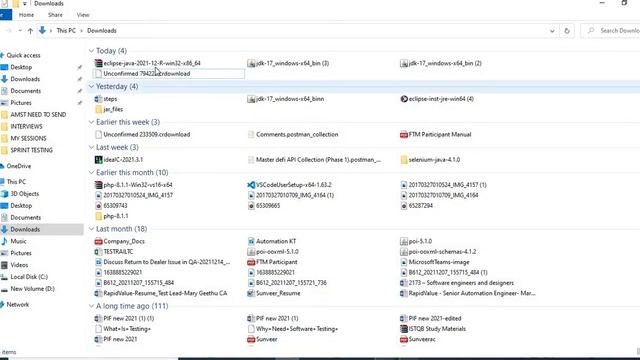
Task: Open INTERVIEWS folder in Quick access
Action: 26,127
